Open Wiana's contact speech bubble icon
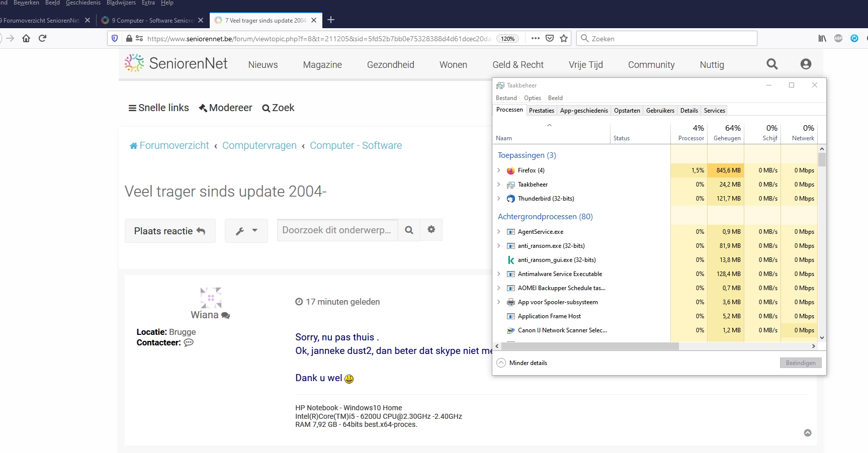 pos(189,343)
